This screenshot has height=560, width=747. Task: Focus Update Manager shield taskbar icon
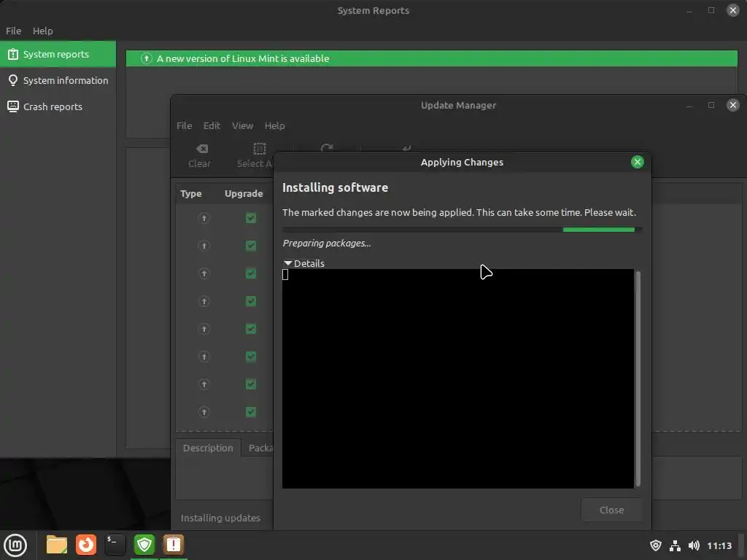pos(144,545)
